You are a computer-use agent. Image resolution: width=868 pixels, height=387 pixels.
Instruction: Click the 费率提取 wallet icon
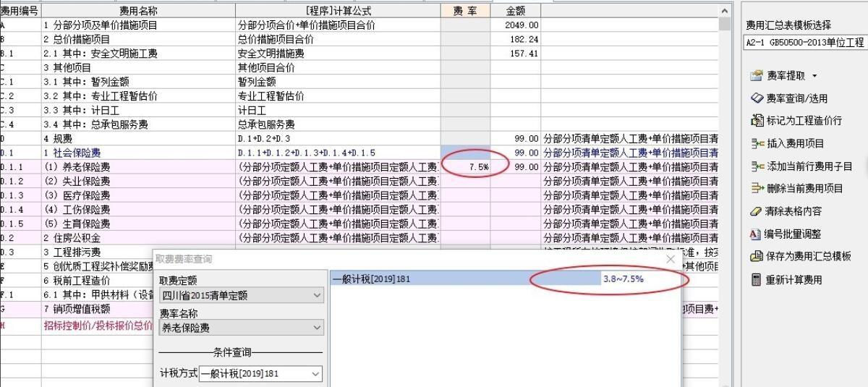[757, 75]
